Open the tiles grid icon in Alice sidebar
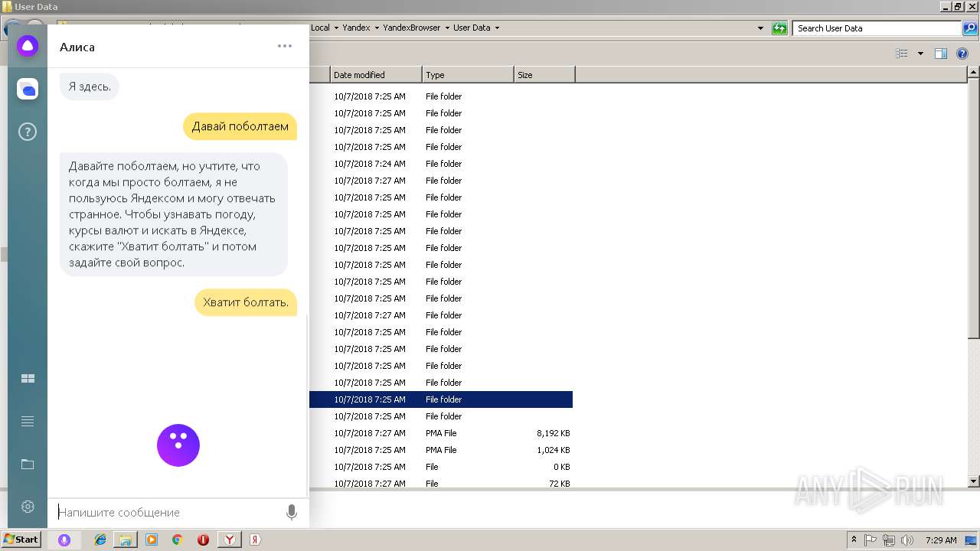980x551 pixels. pos(28,379)
